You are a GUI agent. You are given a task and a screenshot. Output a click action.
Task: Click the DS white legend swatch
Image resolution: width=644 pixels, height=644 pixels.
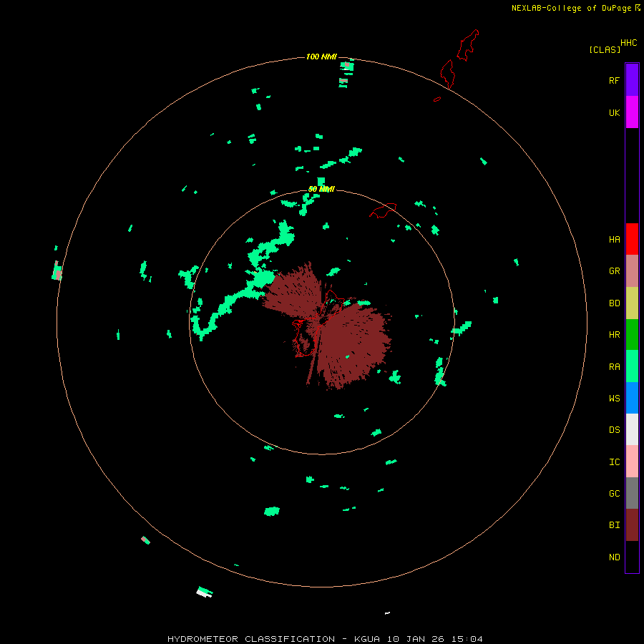(632, 429)
